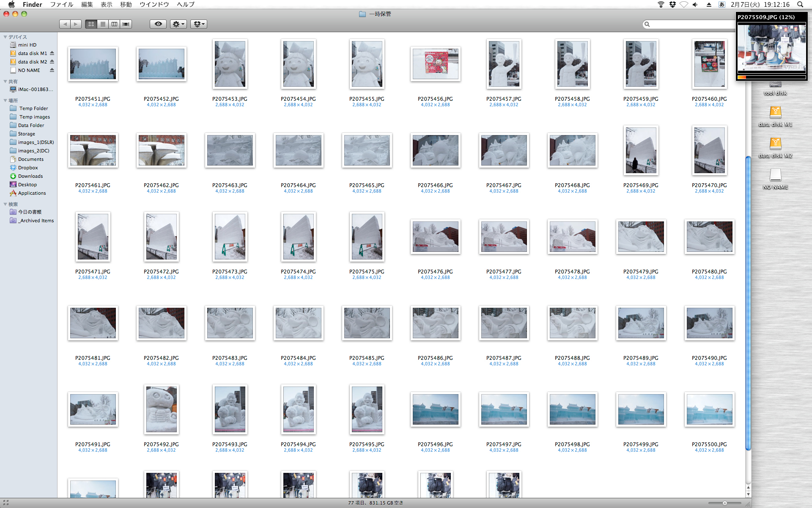Eject data disk M1 in sidebar
Viewport: 812px width, 508px height.
[52, 53]
